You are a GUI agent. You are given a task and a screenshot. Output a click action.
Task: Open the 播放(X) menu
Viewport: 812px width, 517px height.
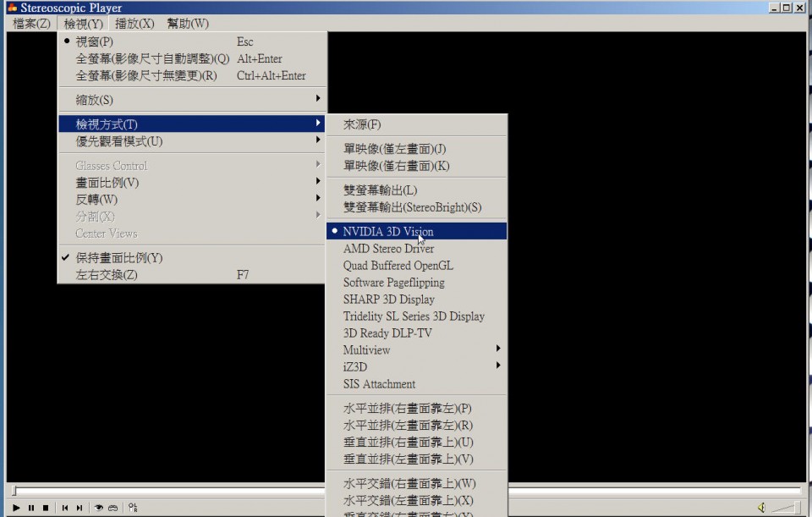pyautogui.click(x=134, y=24)
